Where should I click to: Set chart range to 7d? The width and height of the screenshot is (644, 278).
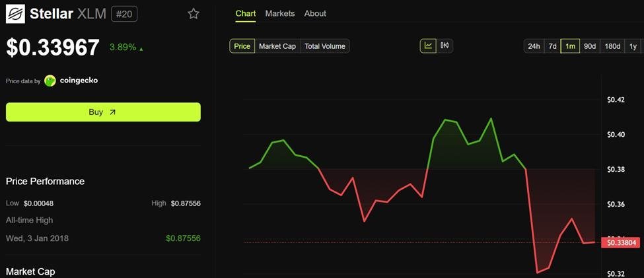click(552, 46)
